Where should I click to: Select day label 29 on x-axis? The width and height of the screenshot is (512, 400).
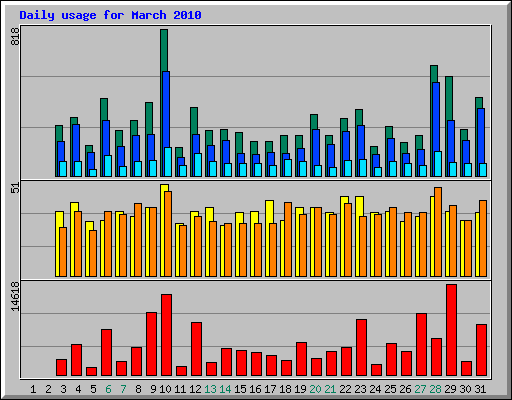click(x=450, y=389)
